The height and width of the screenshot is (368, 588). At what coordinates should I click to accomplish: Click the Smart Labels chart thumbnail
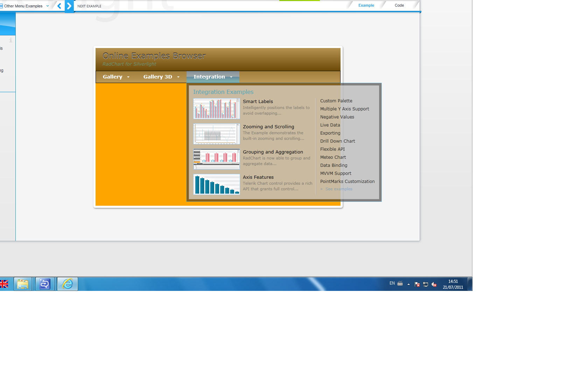pyautogui.click(x=217, y=109)
